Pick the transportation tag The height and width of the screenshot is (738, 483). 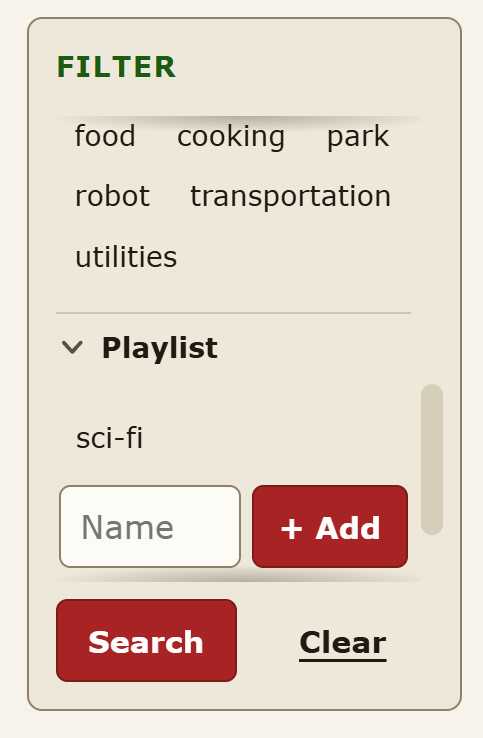point(290,197)
